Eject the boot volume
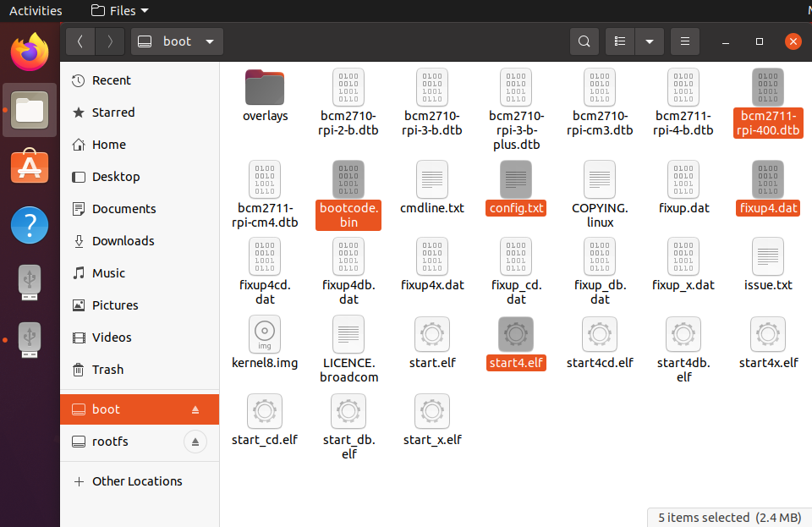 point(195,409)
